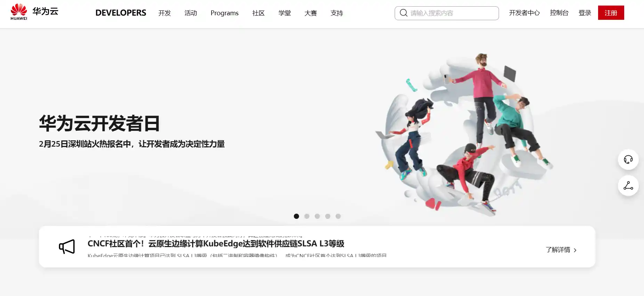Click the red 注册 button
The image size is (644, 296).
[611, 13]
